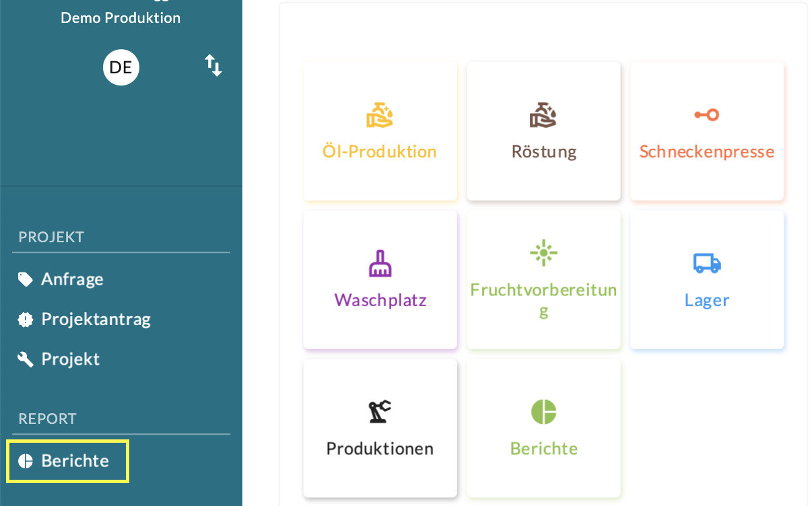Click the blue Lager truck icon

[706, 263]
